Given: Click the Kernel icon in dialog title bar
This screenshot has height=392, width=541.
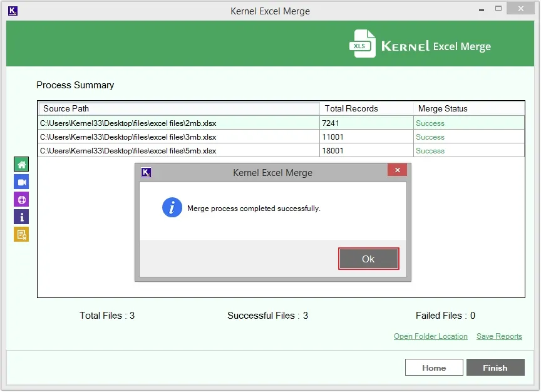Looking at the screenshot, I should click(147, 172).
